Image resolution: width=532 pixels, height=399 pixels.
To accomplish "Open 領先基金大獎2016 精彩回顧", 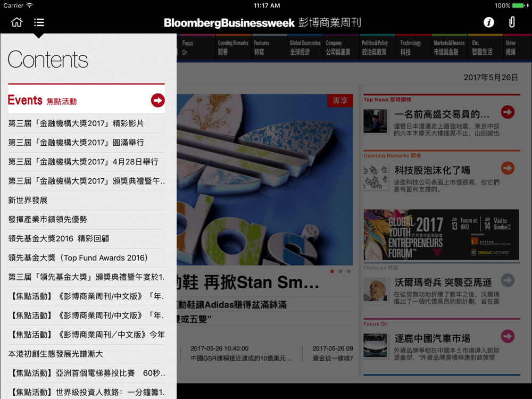I will [x=87, y=238].
